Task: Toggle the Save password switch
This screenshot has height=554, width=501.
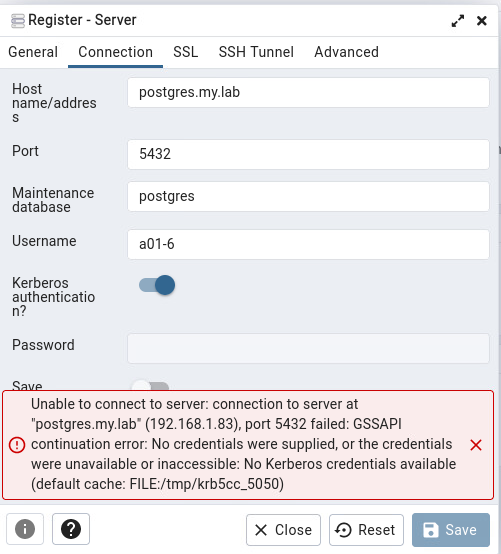Action: (x=150, y=386)
